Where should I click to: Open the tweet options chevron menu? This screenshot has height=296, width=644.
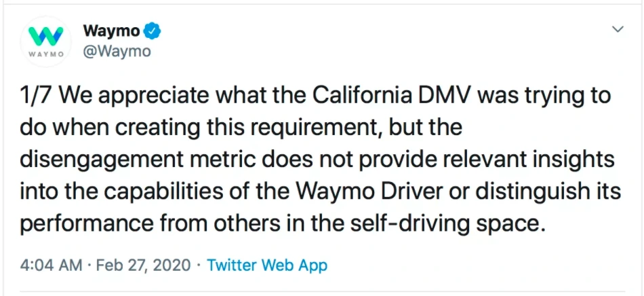click(618, 29)
